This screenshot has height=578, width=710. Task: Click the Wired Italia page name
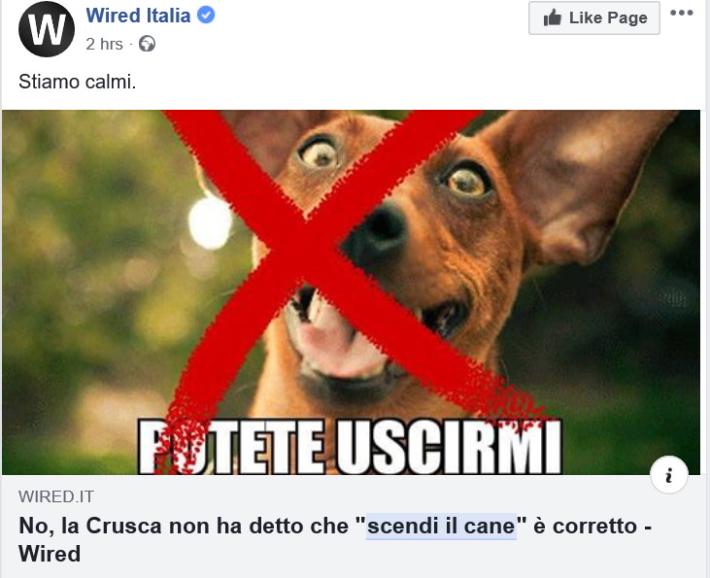pos(138,15)
